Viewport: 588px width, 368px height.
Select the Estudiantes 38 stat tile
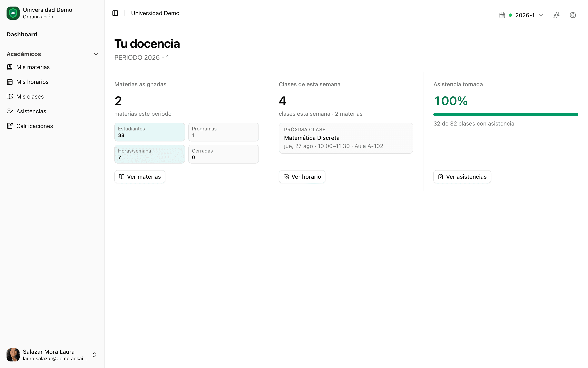pyautogui.click(x=149, y=132)
